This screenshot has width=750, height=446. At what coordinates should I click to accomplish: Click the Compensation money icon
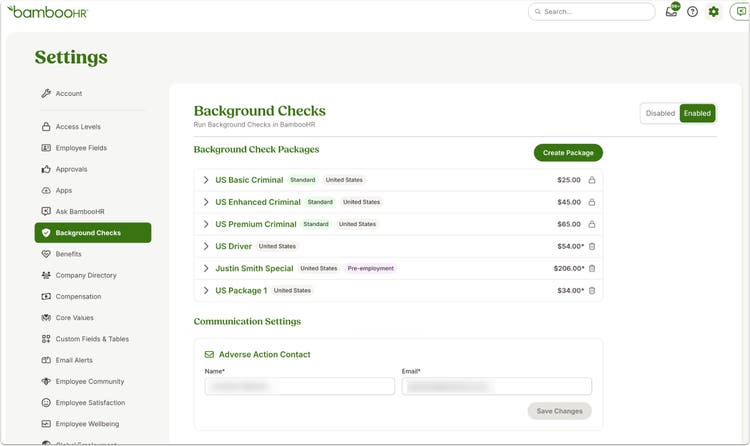(46, 296)
